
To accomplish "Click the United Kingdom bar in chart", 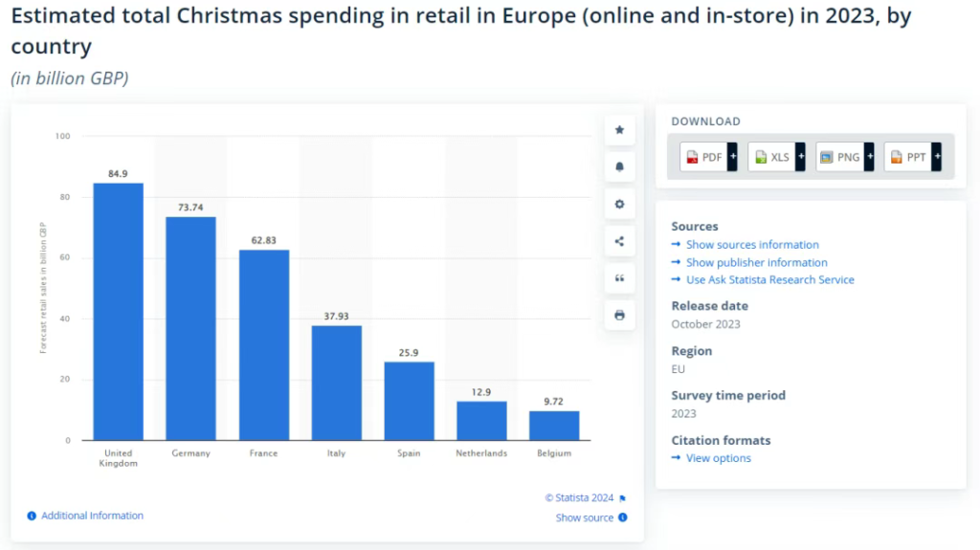I will point(119,311).
